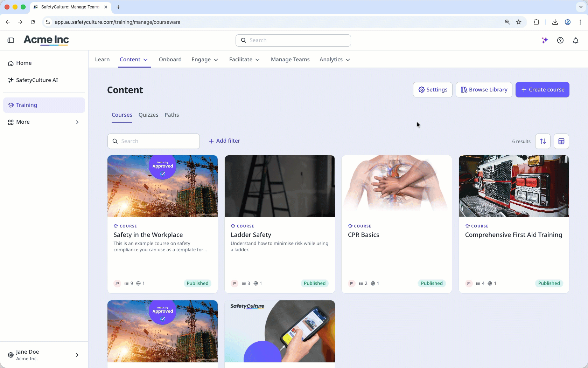Image resolution: width=588 pixels, height=368 pixels.
Task: Open browser extensions puzzle icon
Action: [x=536, y=22]
